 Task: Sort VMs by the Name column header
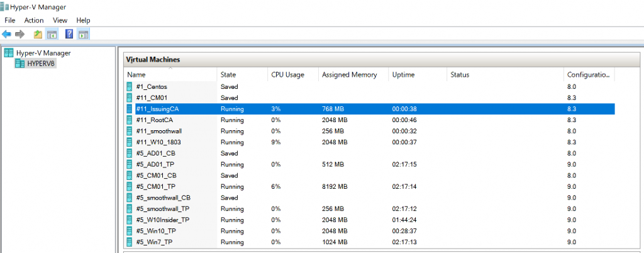171,75
